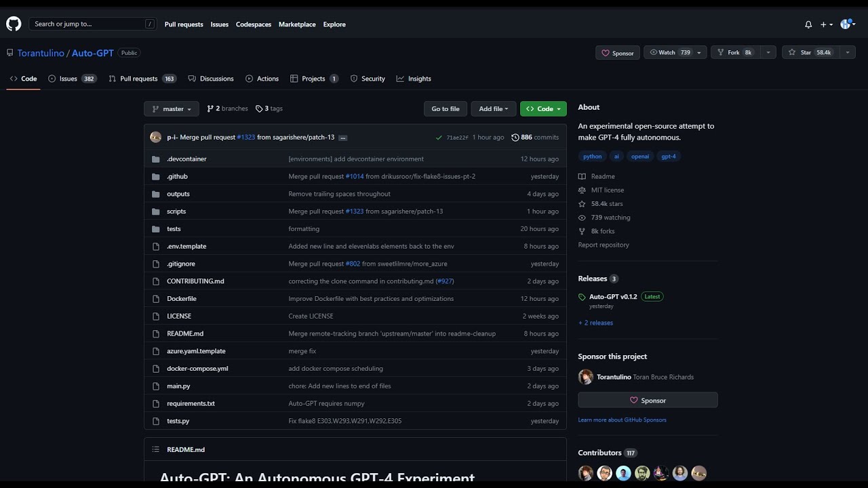The height and width of the screenshot is (488, 868).
Task: Open the #927 link in CONTRIBUTING.md row
Action: [444, 281]
